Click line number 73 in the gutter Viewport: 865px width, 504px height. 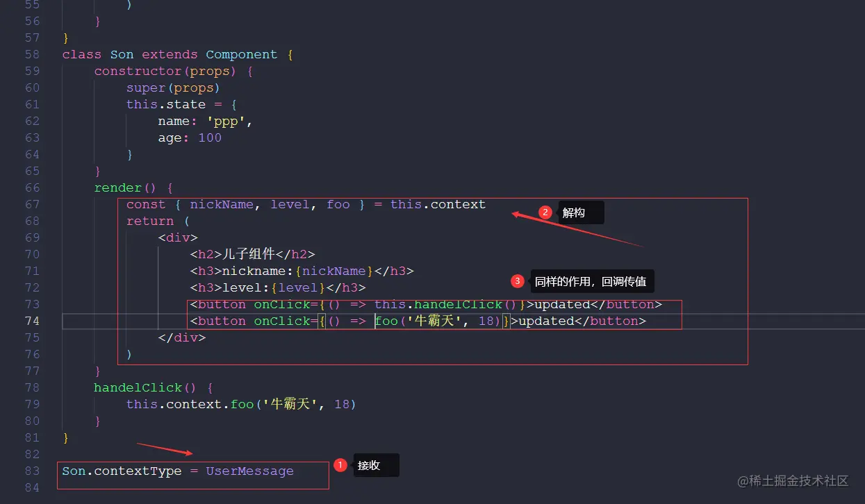coord(32,304)
